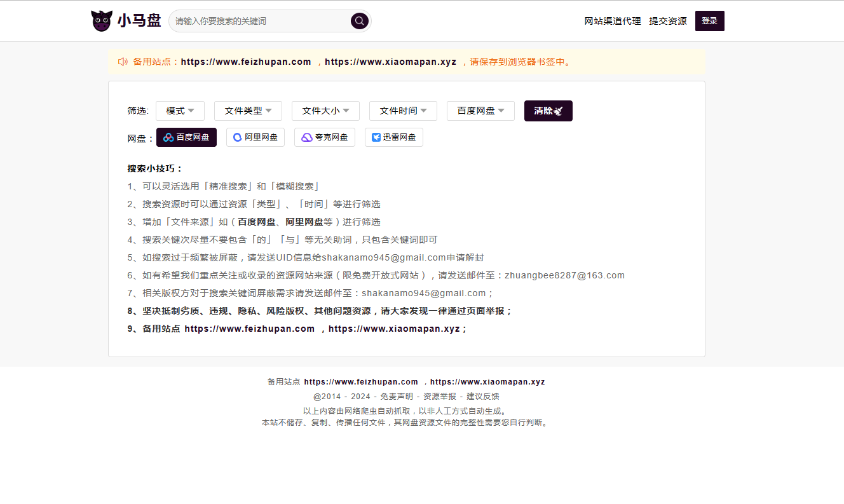Viewport: 844px width, 504px height.
Task: Click the 本站不储存、复制、传播任何文件 footer line
Action: (406, 422)
